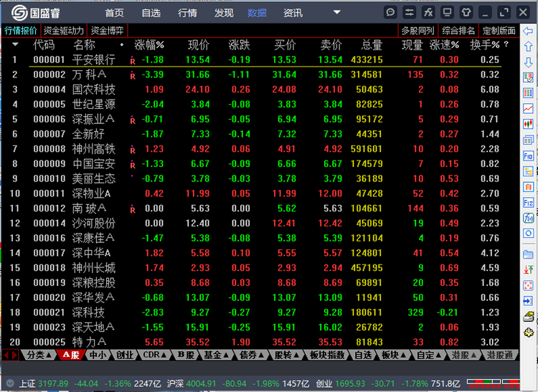
Task: Click the 综合排名 button
Action: click(458, 31)
